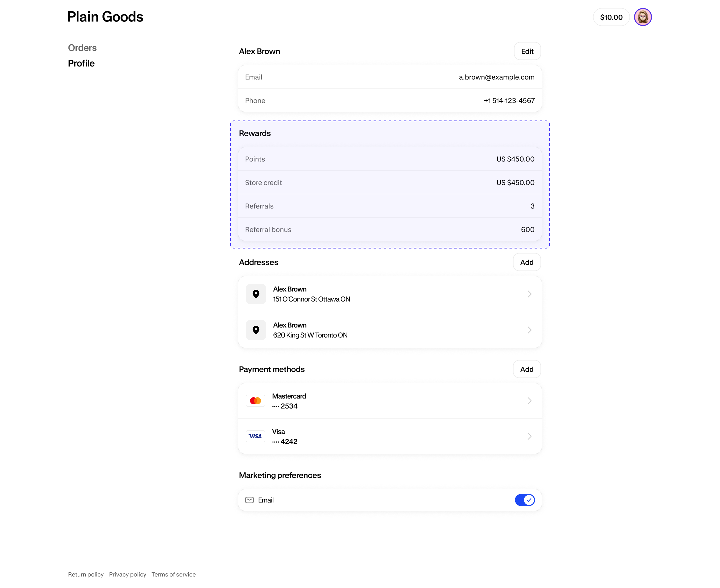Click the Mastercard label text
720x588 pixels.
point(289,396)
